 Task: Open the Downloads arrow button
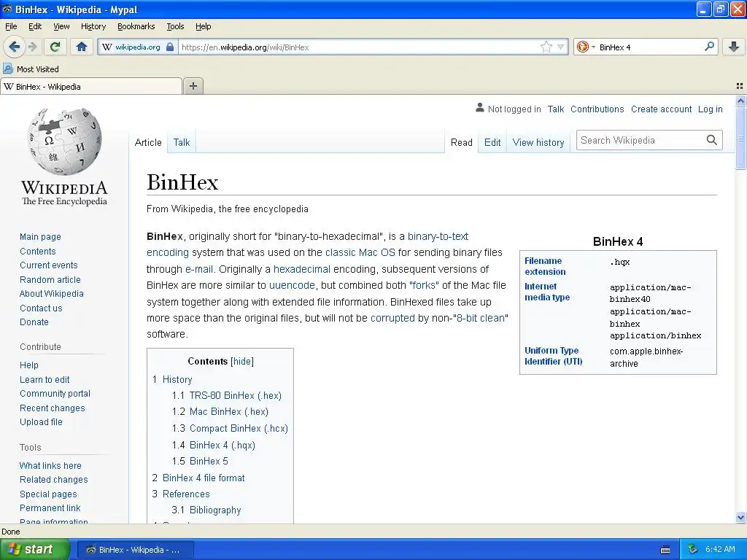point(734,47)
